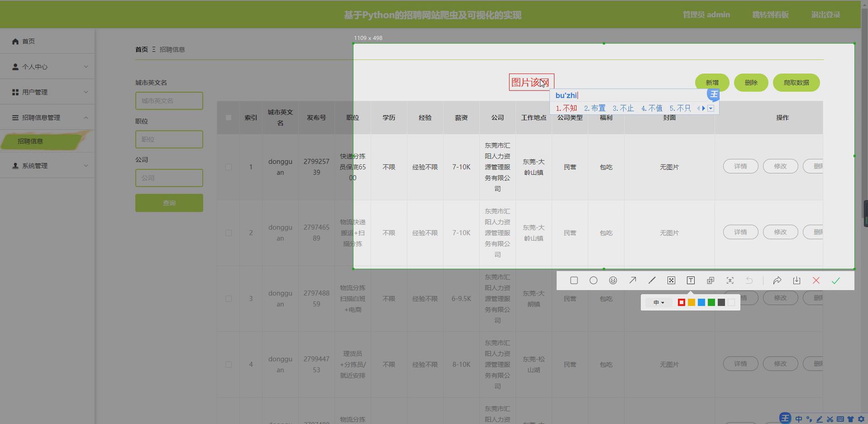Open IME skin shirt icon
Viewport: 868px width, 424px height.
(x=851, y=419)
